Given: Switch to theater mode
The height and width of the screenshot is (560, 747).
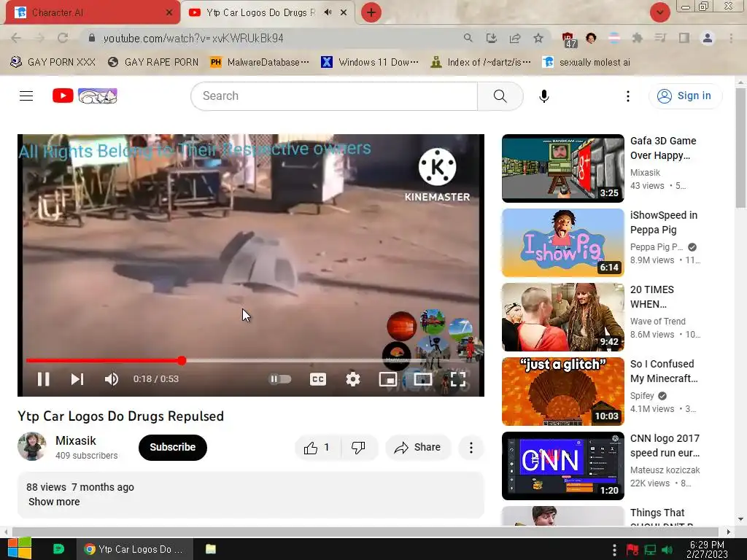Looking at the screenshot, I should (422, 379).
